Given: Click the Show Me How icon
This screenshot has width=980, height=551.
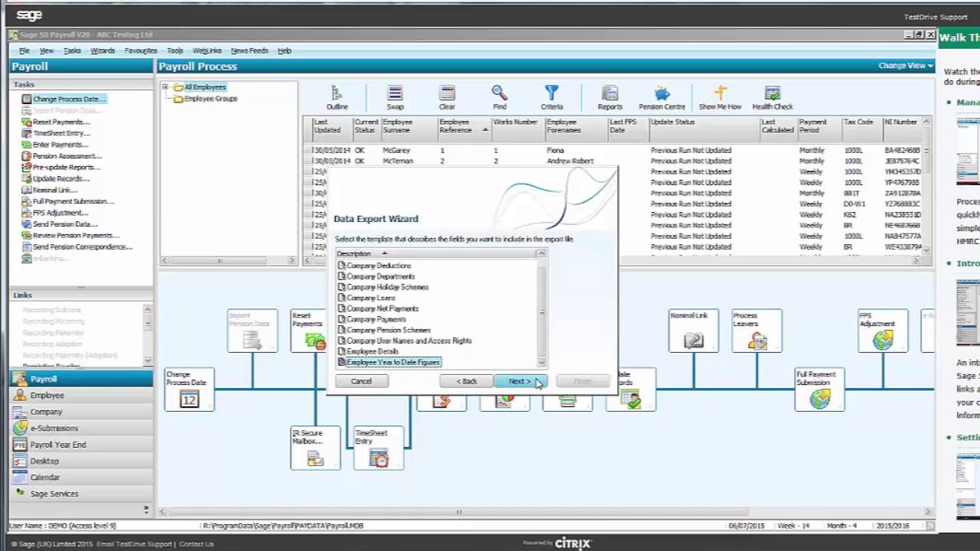Looking at the screenshot, I should pyautogui.click(x=720, y=98).
